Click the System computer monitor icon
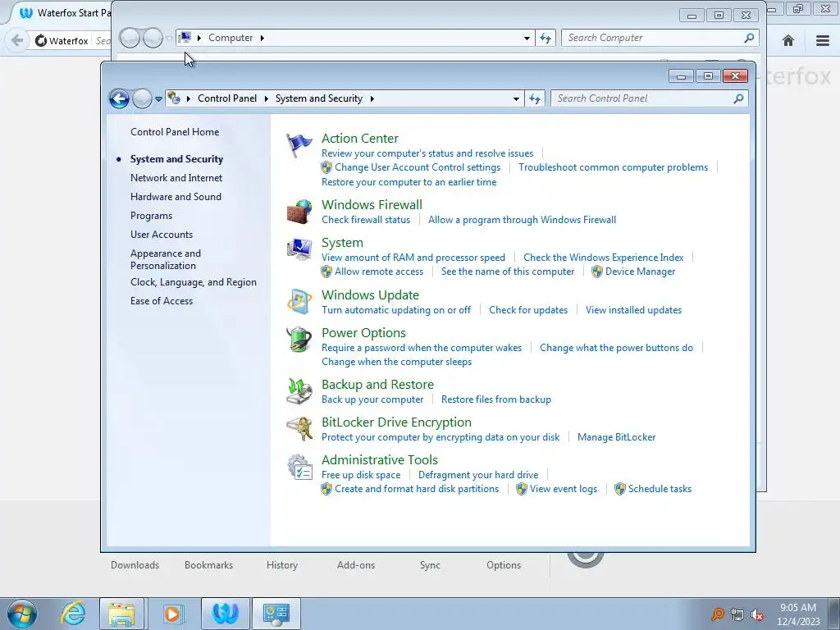 tap(299, 249)
